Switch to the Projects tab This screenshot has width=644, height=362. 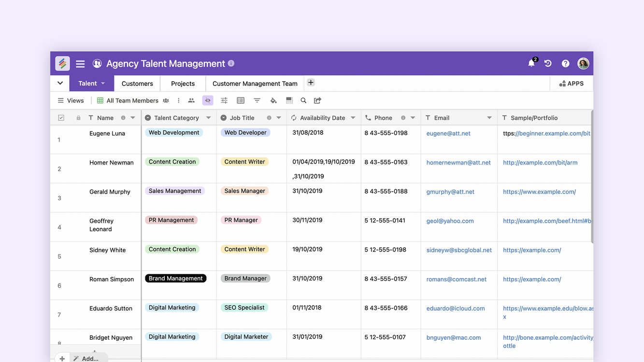click(183, 84)
